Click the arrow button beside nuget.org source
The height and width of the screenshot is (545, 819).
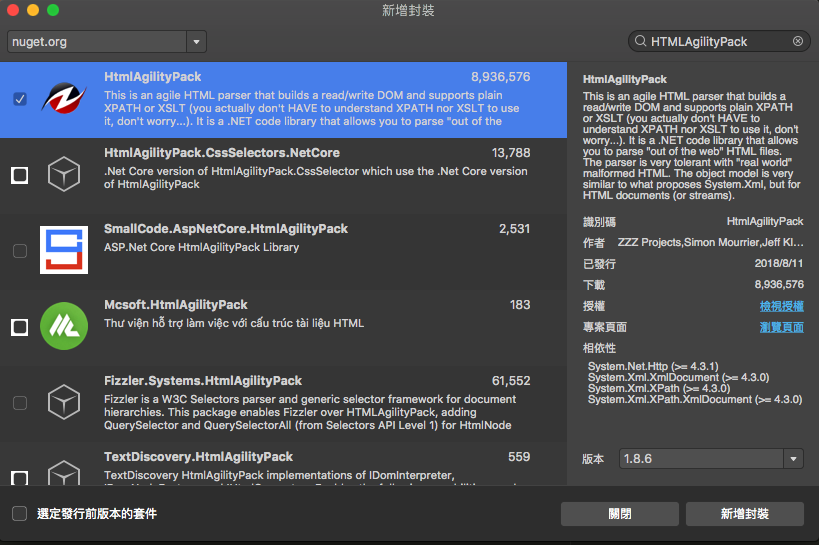196,42
